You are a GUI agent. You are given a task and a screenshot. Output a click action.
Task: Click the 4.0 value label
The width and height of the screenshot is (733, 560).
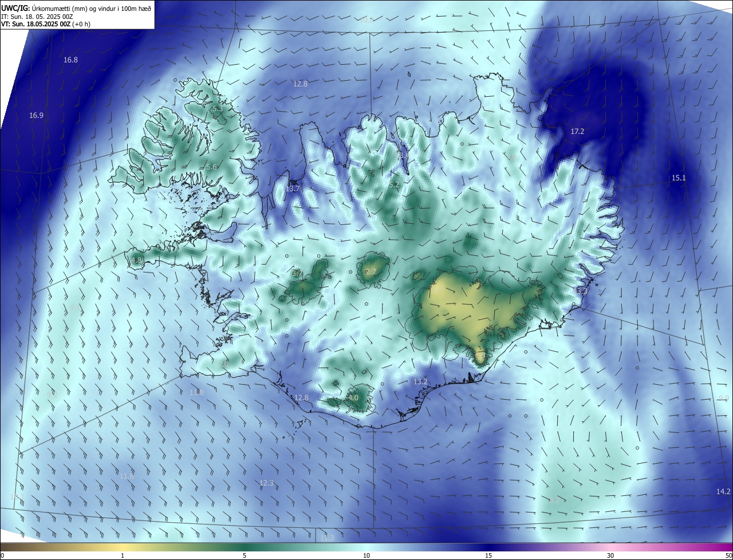(353, 397)
